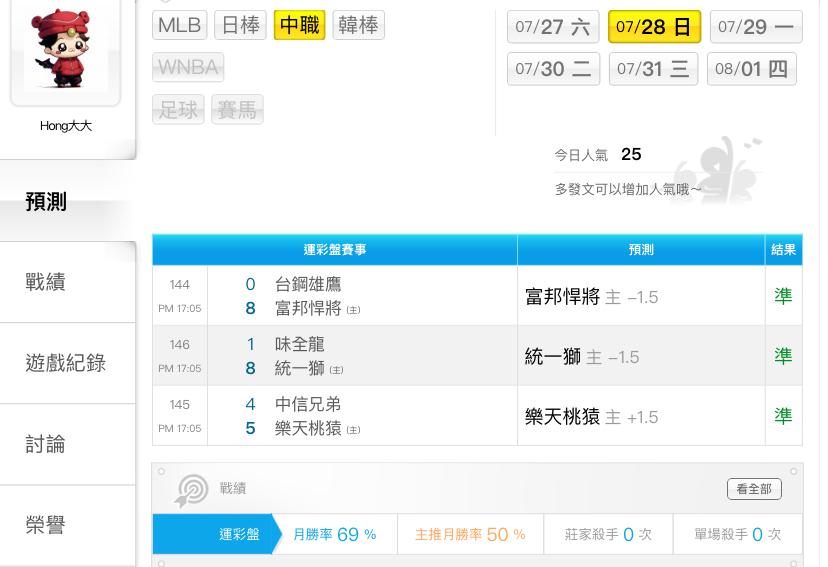Click team name 富邦悍將 in matchup column

coord(308,308)
